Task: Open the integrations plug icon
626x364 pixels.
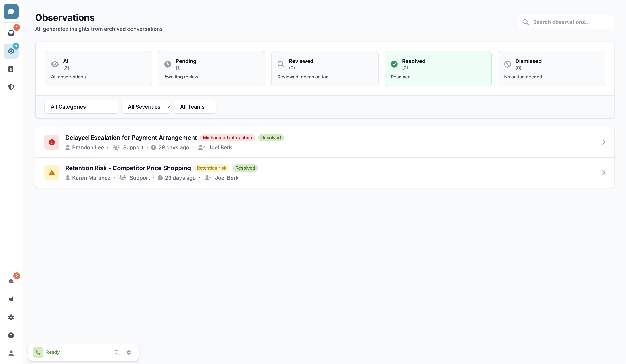Action: 11,299
